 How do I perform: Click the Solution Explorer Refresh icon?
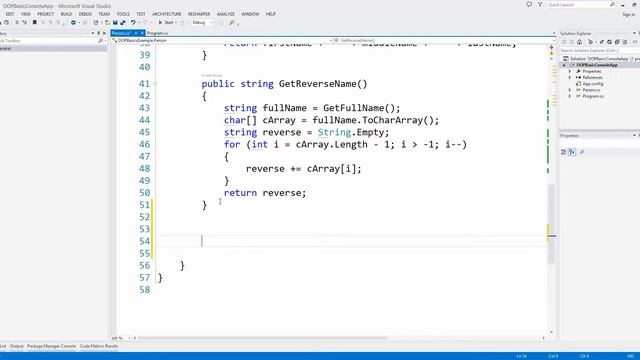(x=609, y=42)
